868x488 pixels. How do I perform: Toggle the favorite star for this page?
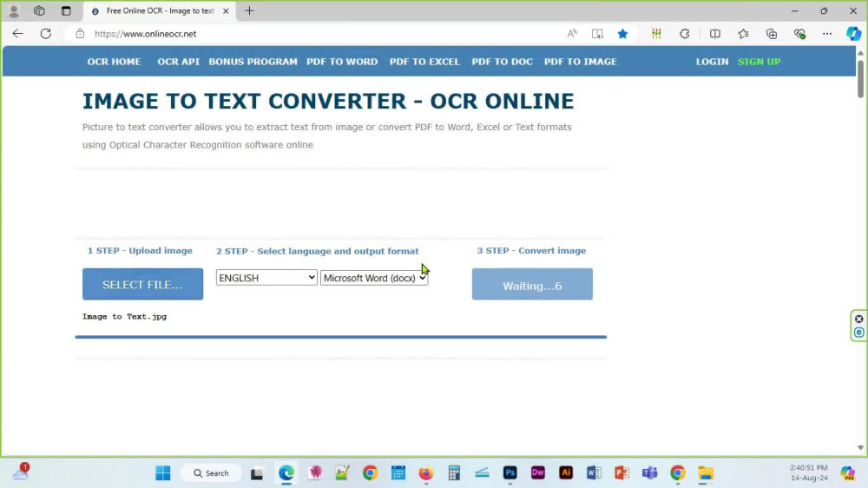click(x=622, y=34)
